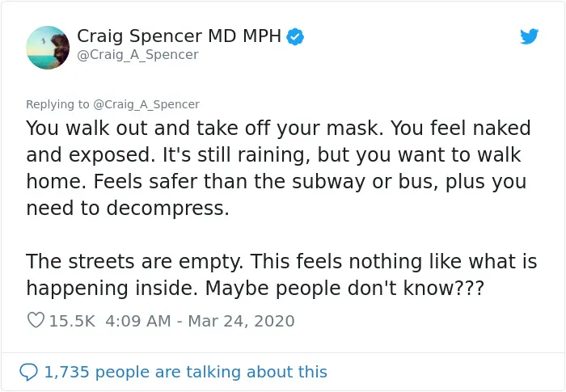Open the 4:09 AM timestamp
This screenshot has width=566, height=392.
point(138,321)
